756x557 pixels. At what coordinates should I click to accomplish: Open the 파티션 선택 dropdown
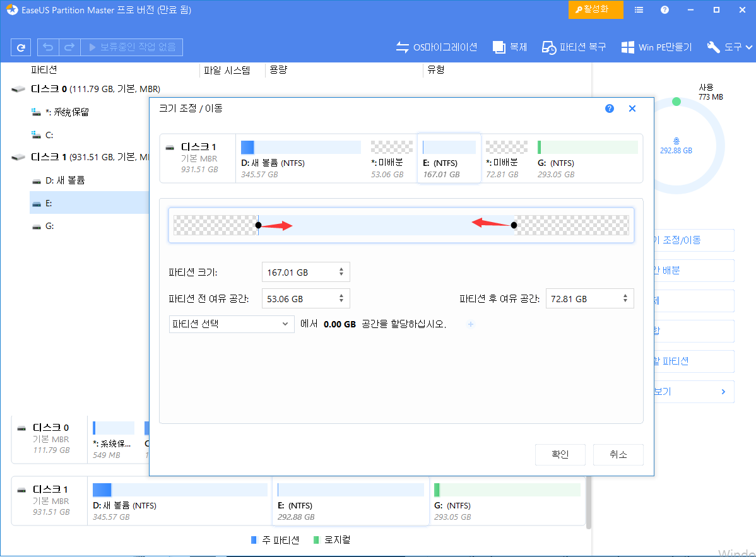[231, 324]
